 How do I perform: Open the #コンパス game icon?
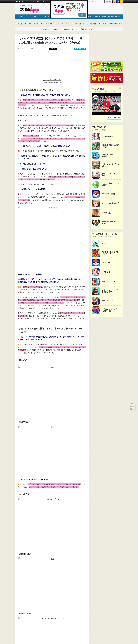click(96, 243)
